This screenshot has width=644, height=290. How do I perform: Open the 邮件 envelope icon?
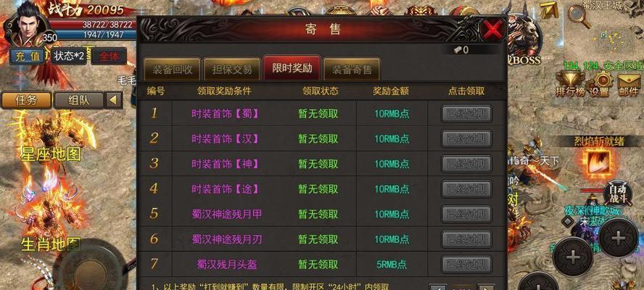628,83
